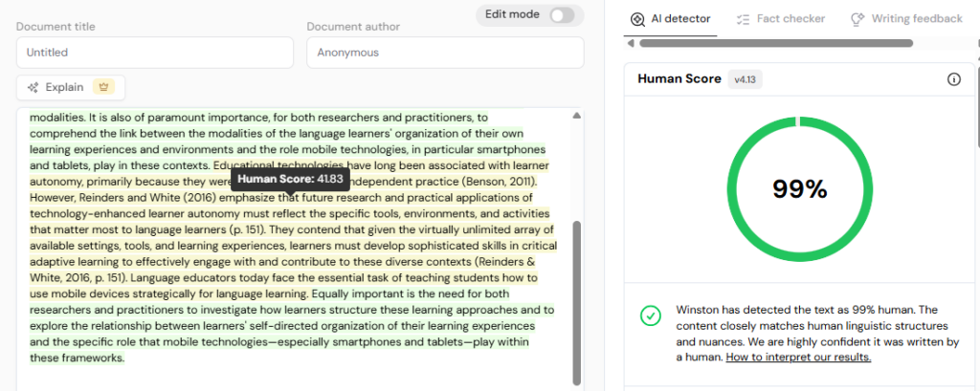The image size is (980, 391).
Task: Click the v4.13 version badge
Action: coord(745,79)
